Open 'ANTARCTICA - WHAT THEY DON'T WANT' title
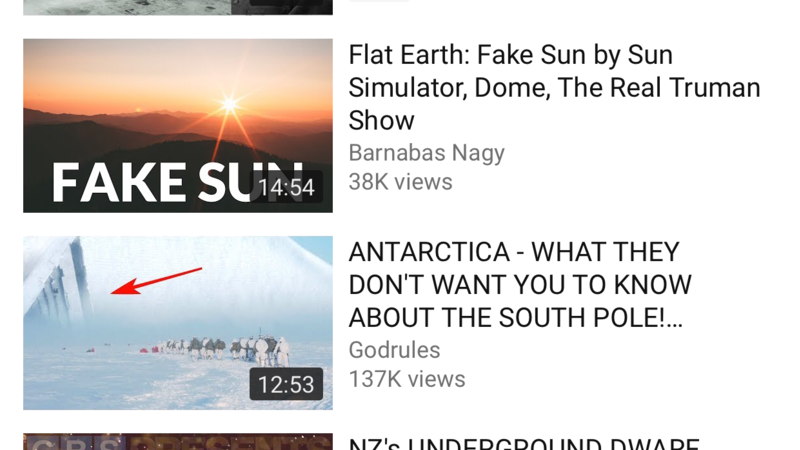This screenshot has height=450, width=800. (520, 285)
